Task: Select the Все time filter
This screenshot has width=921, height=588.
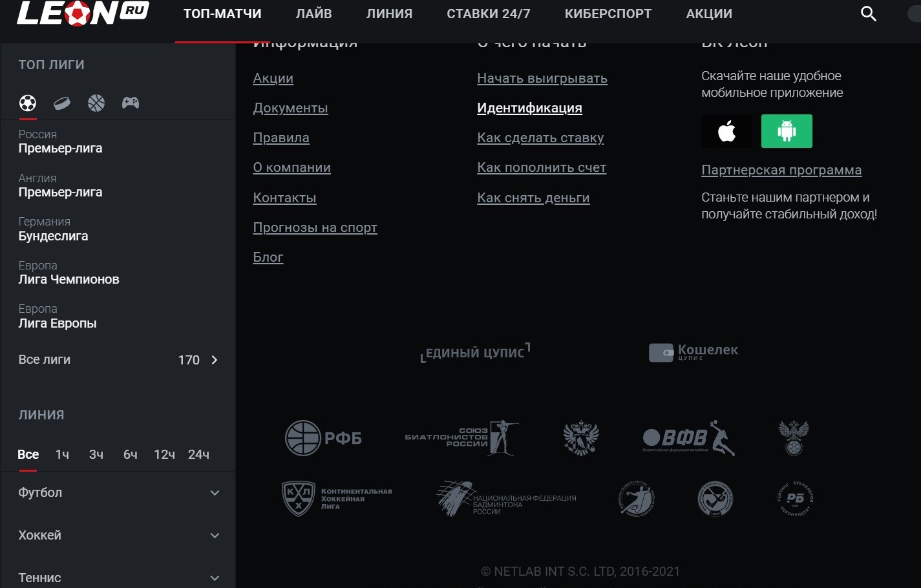Action: [x=28, y=454]
